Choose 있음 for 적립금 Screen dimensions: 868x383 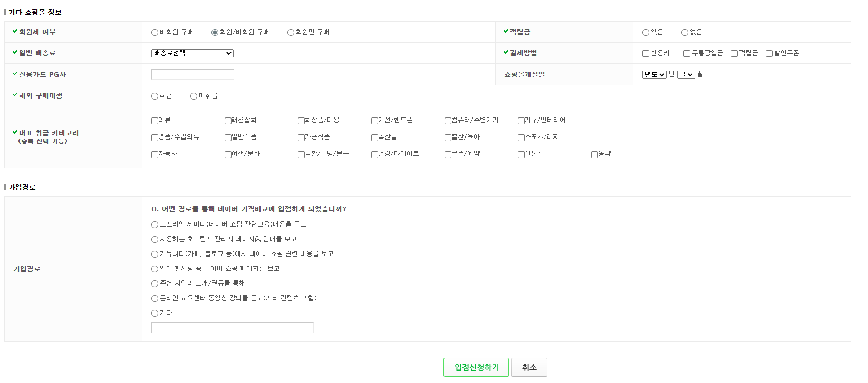[x=645, y=33]
